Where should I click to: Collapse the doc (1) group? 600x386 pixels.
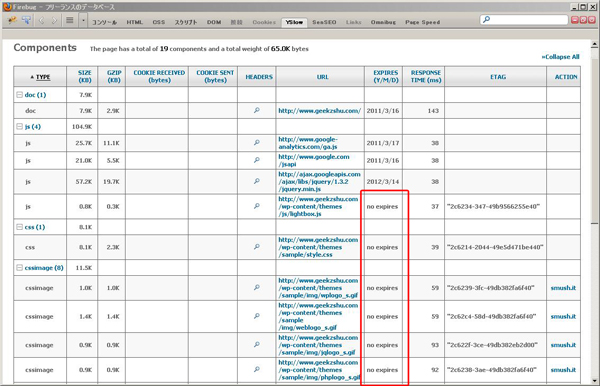(x=20, y=94)
